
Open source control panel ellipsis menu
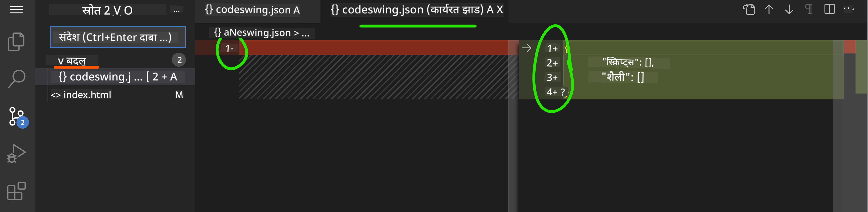(177, 10)
